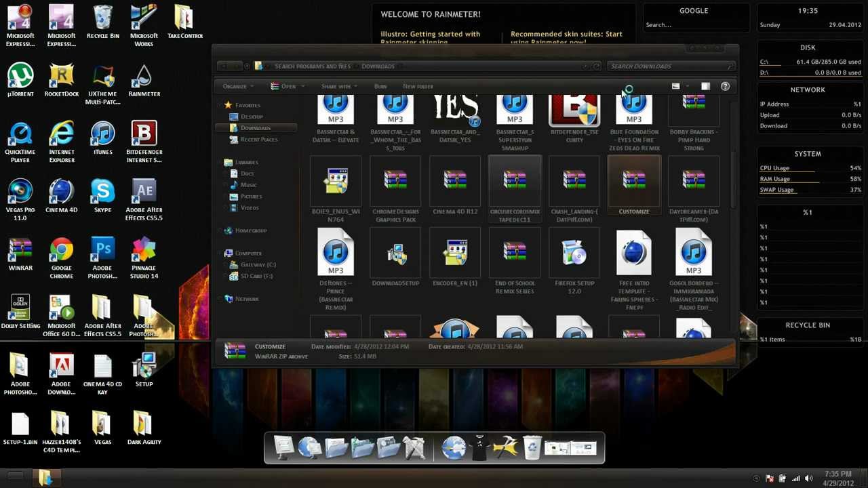Click the hammer tools icon in RocketDock
This screenshot has width=868, height=488.
click(x=506, y=447)
